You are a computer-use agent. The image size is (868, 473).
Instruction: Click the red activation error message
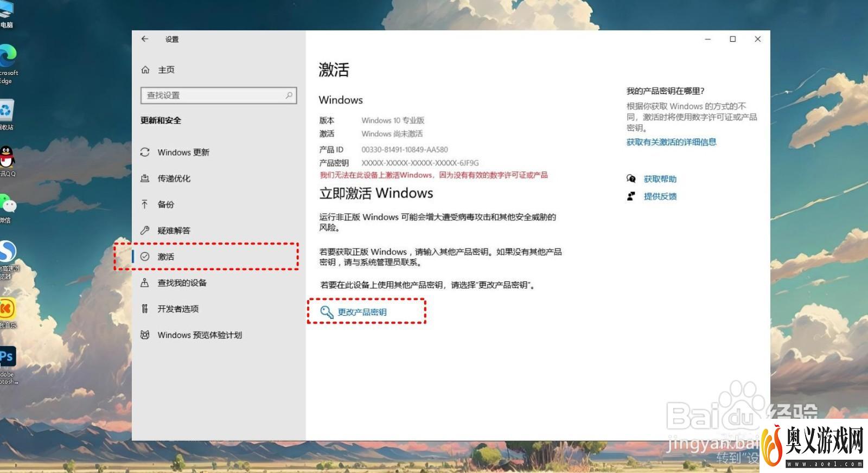point(433,175)
